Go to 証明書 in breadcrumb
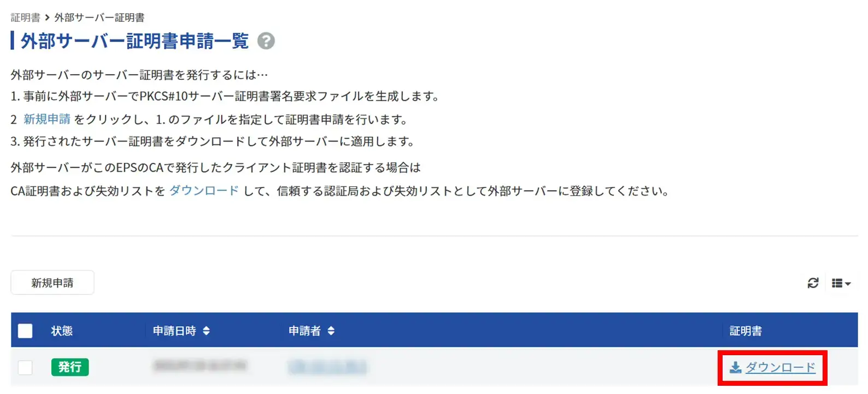 click(x=25, y=17)
